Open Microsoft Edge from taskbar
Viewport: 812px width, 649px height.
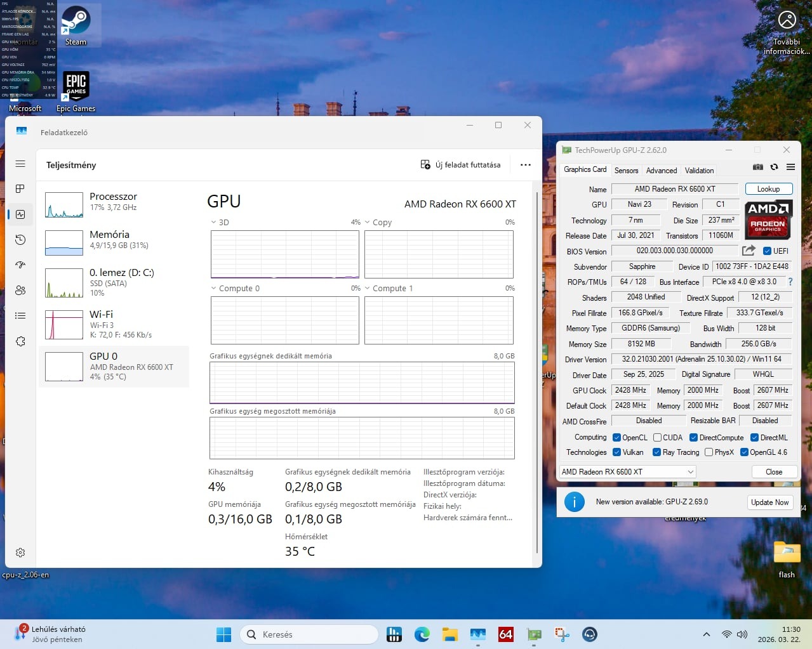[x=422, y=634]
